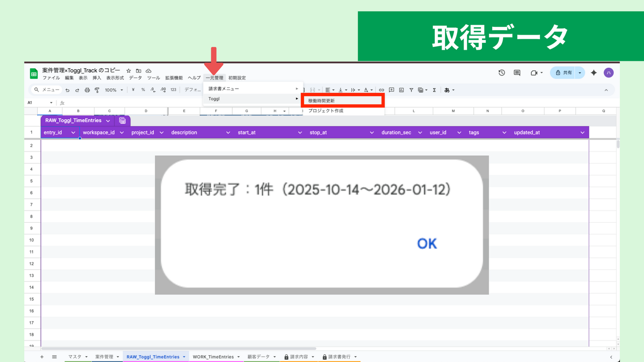This screenshot has width=644, height=362.
Task: Click the functions sigma icon
Action: point(434,90)
